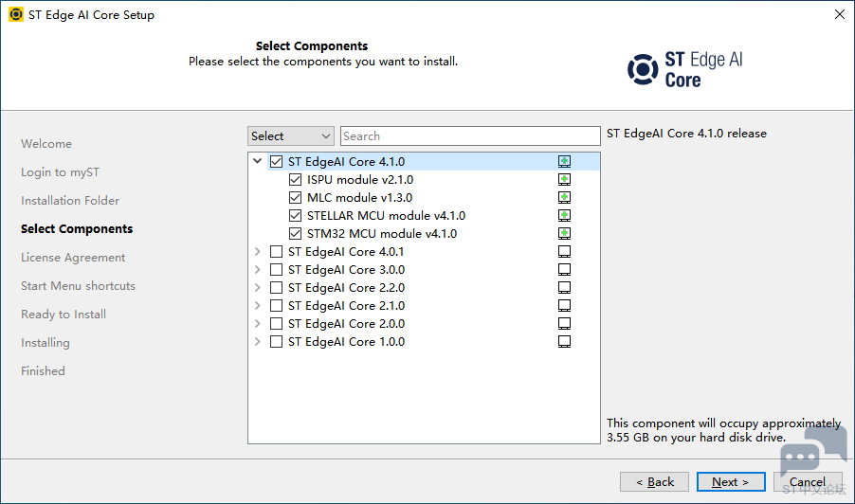The image size is (855, 504).
Task: Check ST EdgeAI Core 2.1.0 checkbox
Action: 277,306
